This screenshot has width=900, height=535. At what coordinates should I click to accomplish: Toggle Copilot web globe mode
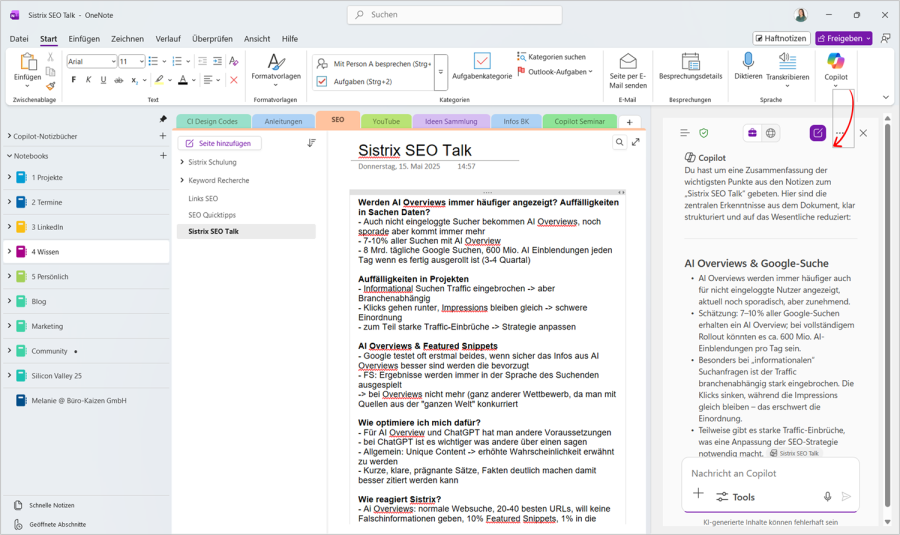[771, 133]
